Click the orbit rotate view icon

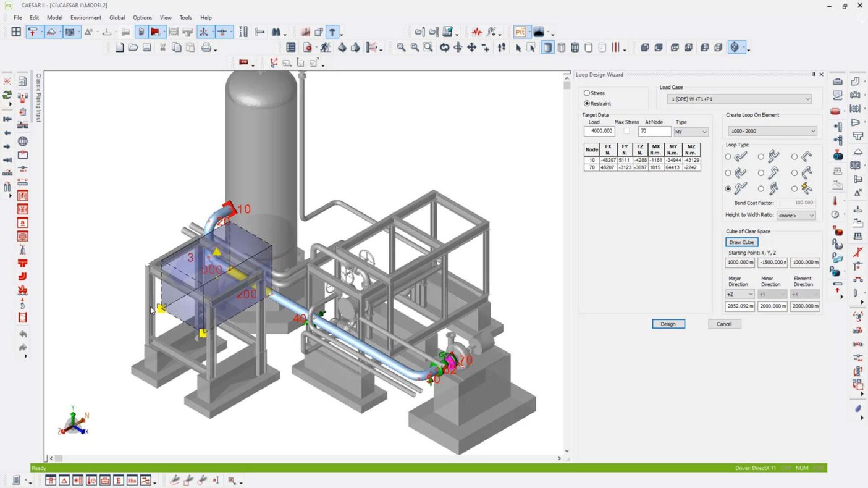444,48
